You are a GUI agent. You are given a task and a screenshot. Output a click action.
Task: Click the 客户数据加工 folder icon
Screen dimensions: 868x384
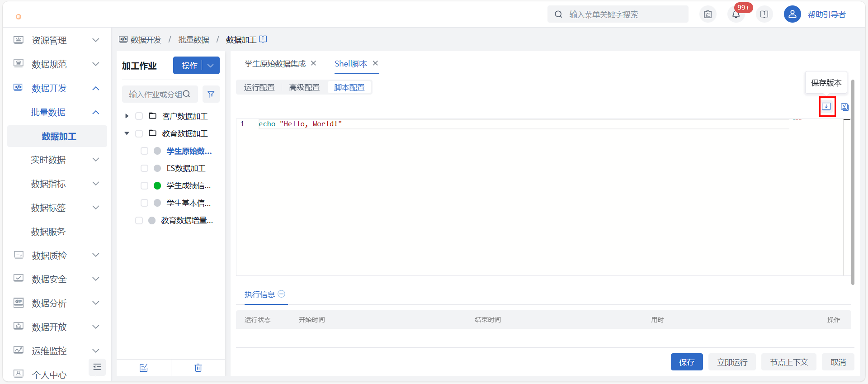click(153, 116)
